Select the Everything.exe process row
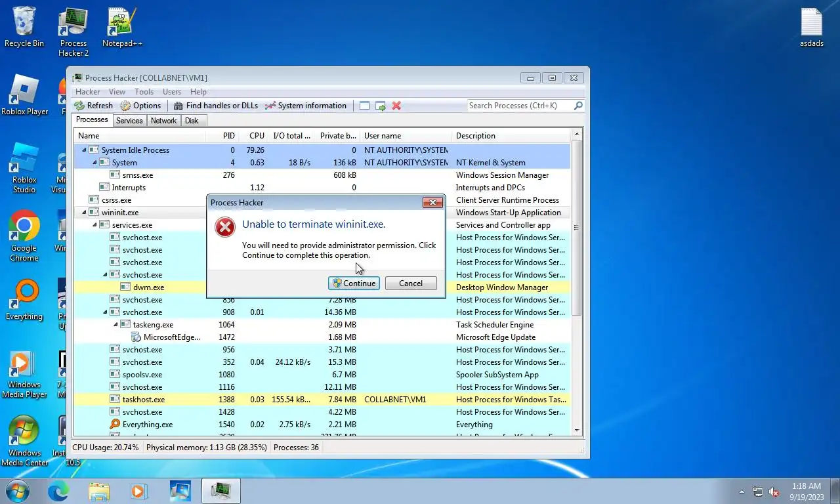 click(322, 425)
